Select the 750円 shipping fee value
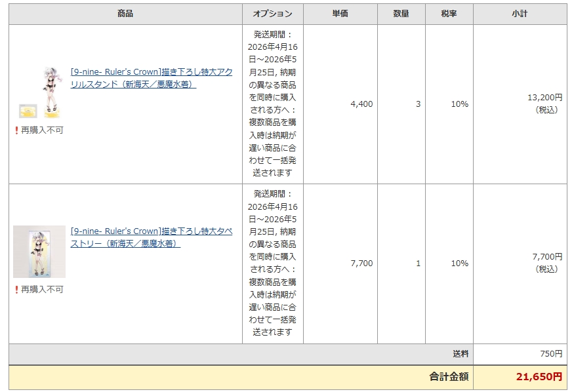 (x=551, y=354)
